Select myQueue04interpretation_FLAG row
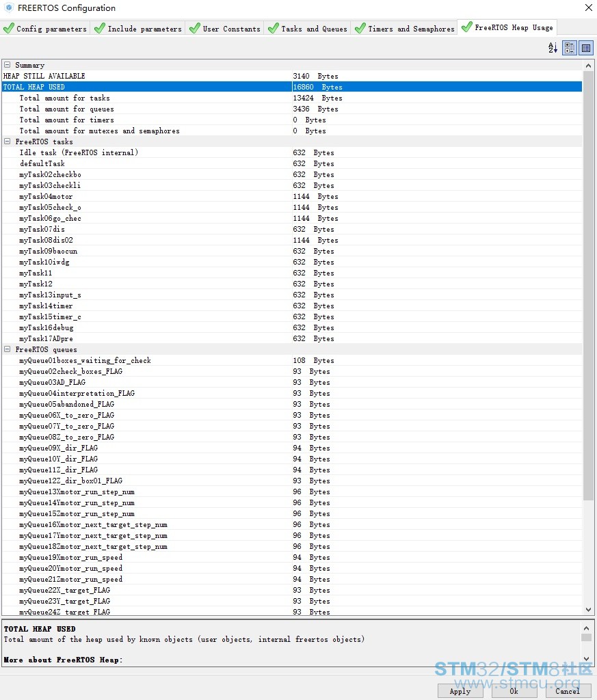The width and height of the screenshot is (597, 700). click(292, 393)
